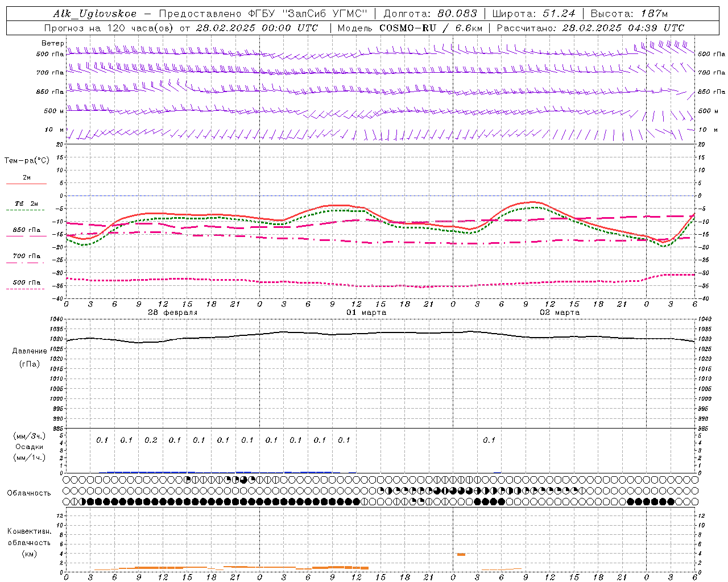
Task: Click the dotted pink line sample under 500 гПа legend
Action: click(25, 289)
